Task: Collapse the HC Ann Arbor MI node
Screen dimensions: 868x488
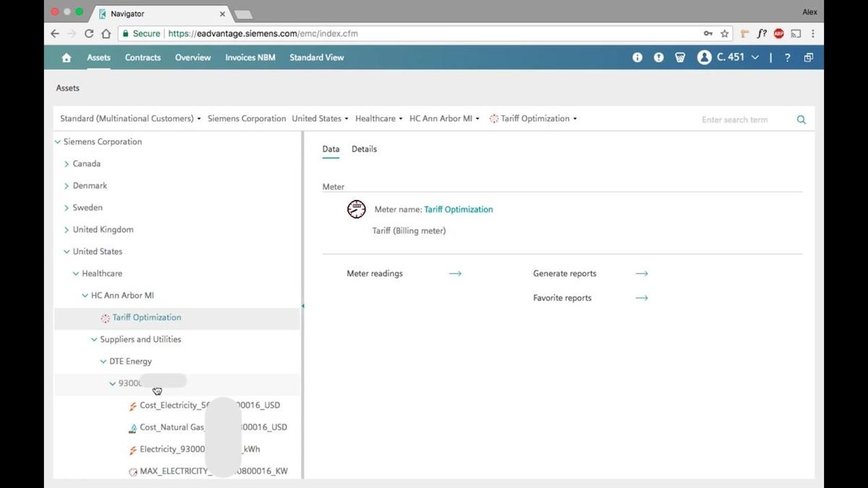Action: pyautogui.click(x=85, y=295)
